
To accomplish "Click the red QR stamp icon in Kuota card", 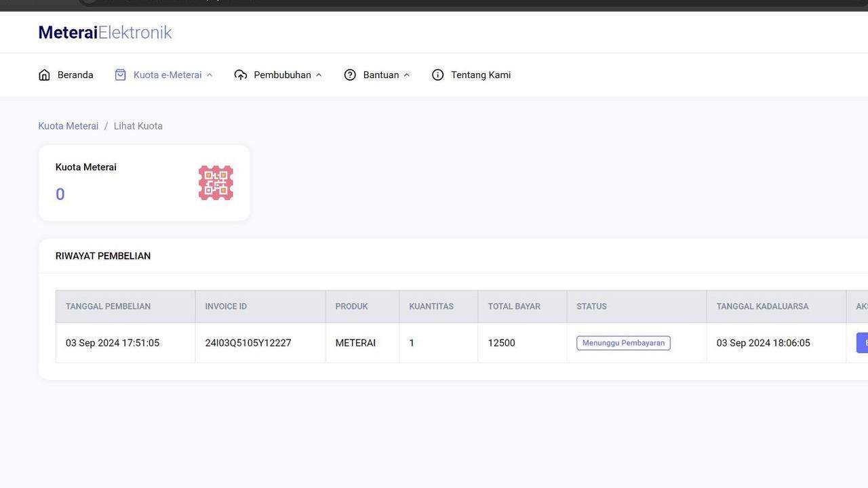I will [x=216, y=183].
